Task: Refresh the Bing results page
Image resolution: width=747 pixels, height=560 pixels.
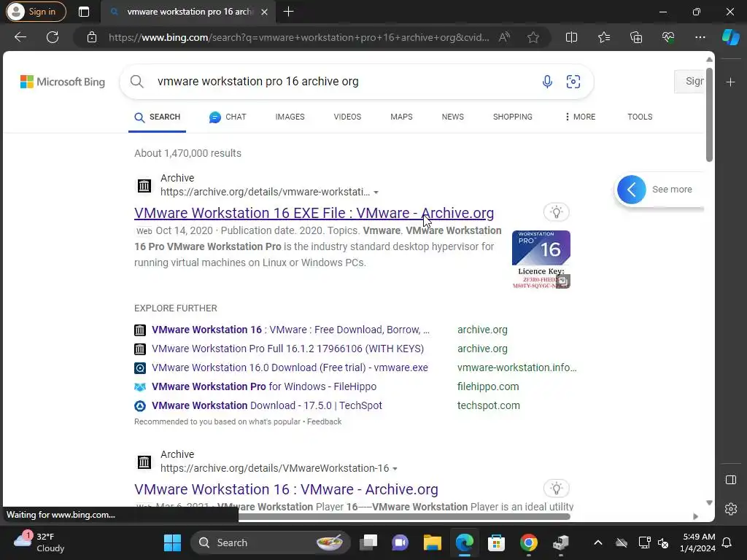Action: click(x=53, y=37)
